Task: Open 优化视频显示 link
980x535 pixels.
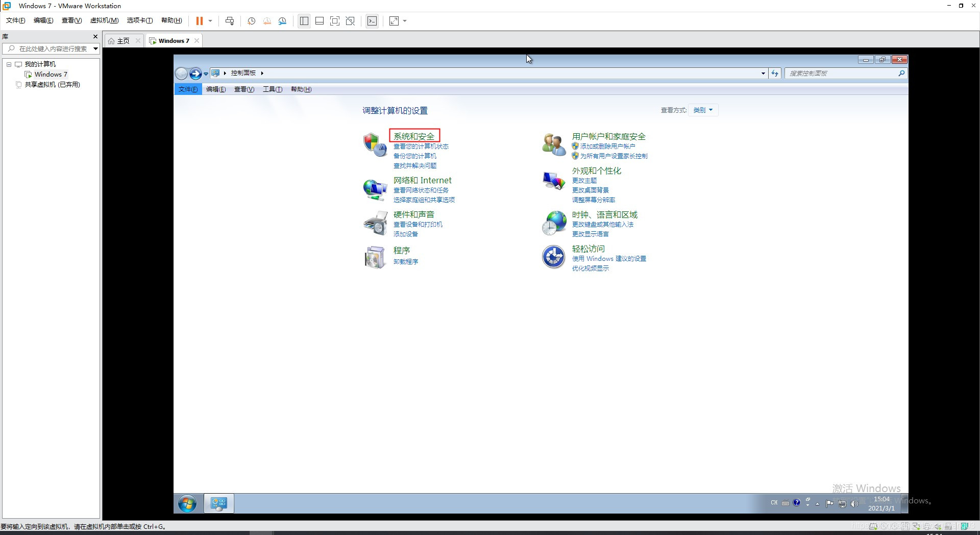Action: click(x=590, y=269)
